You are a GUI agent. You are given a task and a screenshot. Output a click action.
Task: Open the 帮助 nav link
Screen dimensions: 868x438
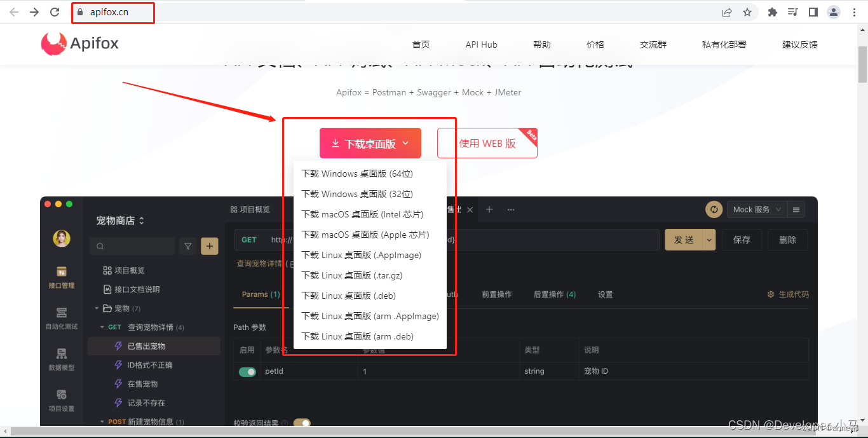coord(542,44)
